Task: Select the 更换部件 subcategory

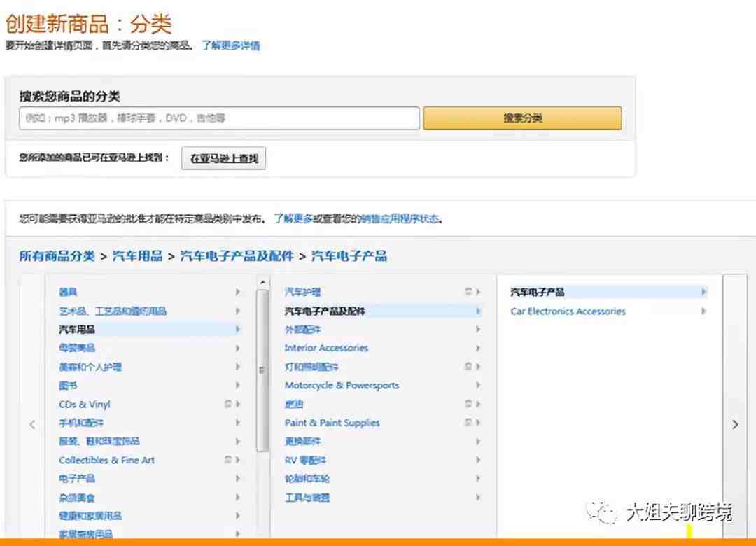Action: [303, 441]
